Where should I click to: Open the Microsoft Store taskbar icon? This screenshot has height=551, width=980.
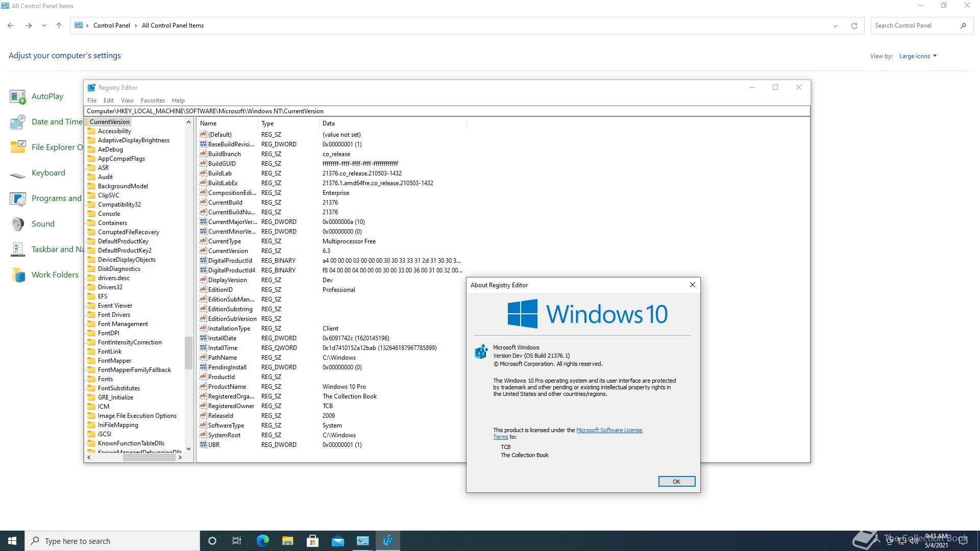[312, 541]
